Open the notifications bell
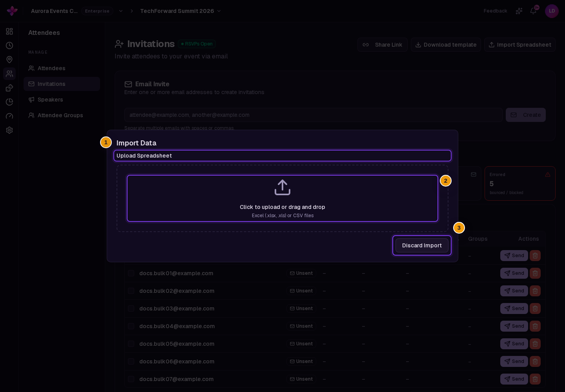 click(533, 11)
